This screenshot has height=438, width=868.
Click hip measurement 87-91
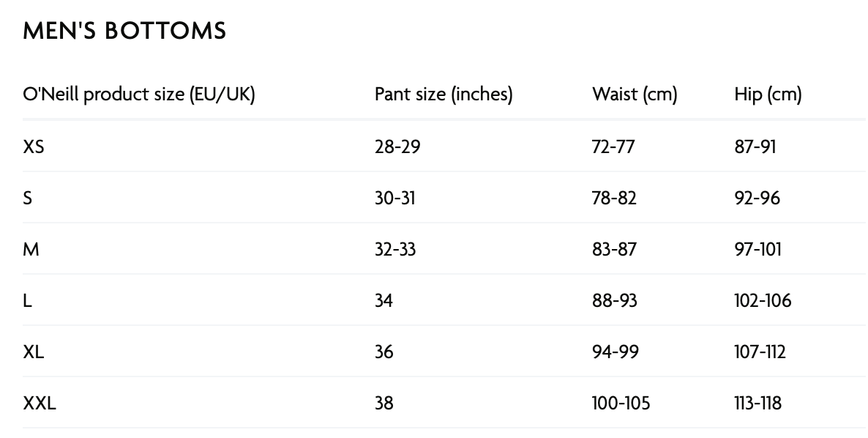tap(755, 146)
